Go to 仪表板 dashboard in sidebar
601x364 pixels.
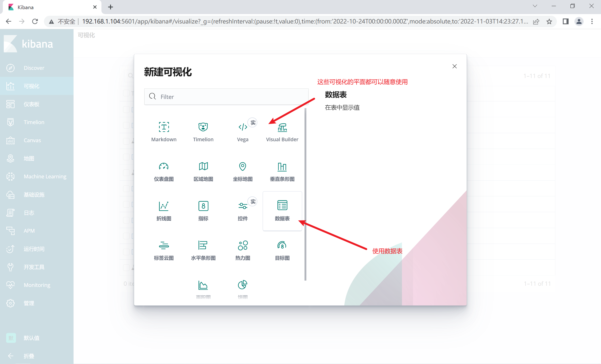[37, 104]
